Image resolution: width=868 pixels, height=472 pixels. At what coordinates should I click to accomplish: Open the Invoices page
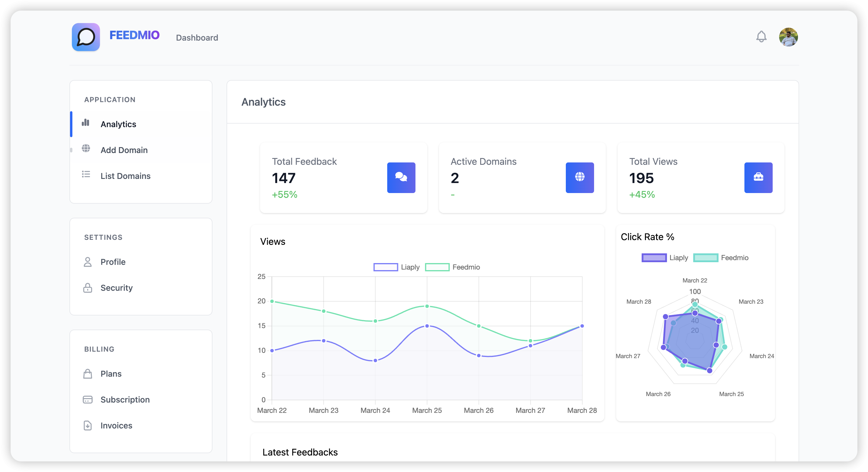point(141,426)
